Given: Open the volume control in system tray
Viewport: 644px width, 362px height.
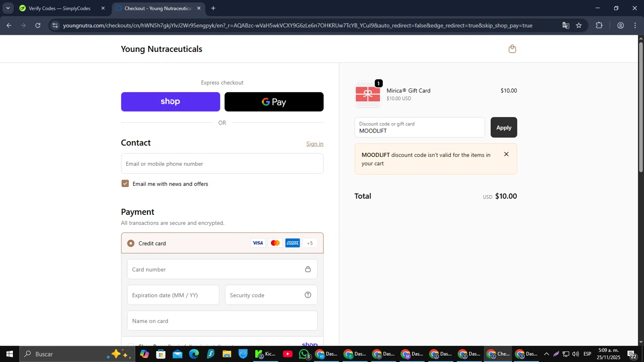Looking at the screenshot, I should pyautogui.click(x=575, y=354).
